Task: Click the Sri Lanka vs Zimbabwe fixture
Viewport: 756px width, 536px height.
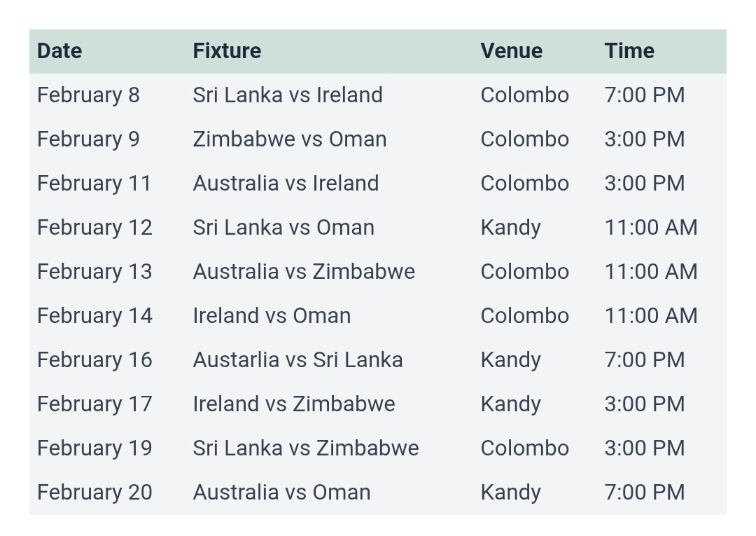Action: [x=306, y=448]
